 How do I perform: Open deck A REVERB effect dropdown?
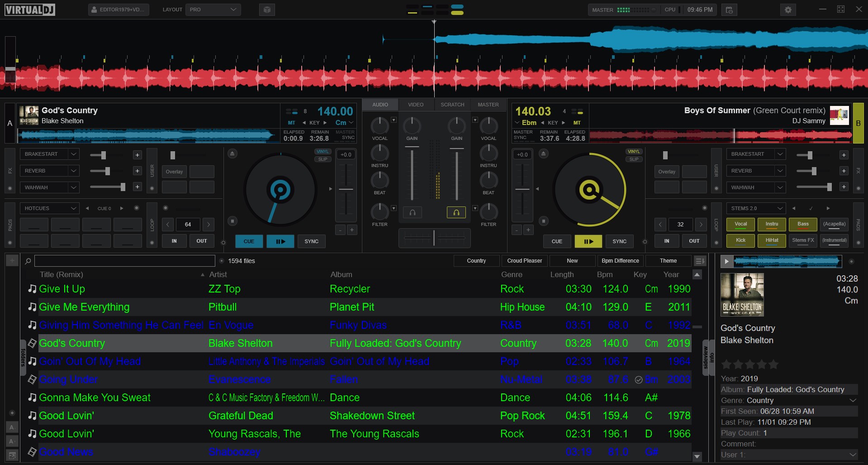pos(49,171)
